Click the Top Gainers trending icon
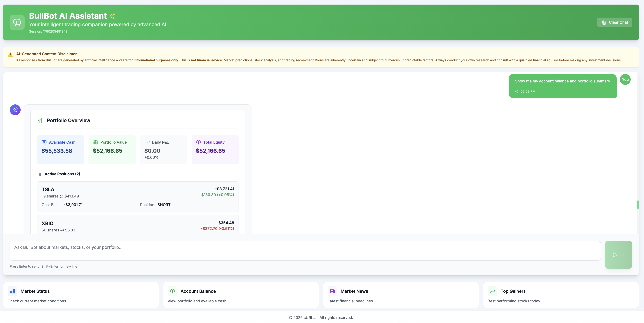This screenshot has height=323, width=644. pos(492,291)
